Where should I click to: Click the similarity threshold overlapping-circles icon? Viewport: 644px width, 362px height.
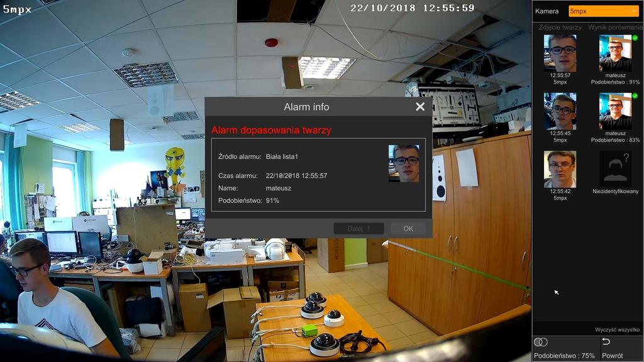[x=540, y=342]
